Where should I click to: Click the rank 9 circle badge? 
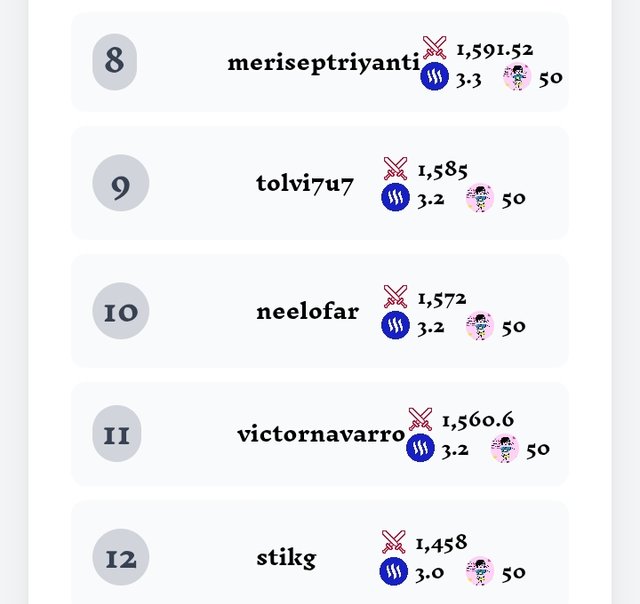click(x=121, y=182)
